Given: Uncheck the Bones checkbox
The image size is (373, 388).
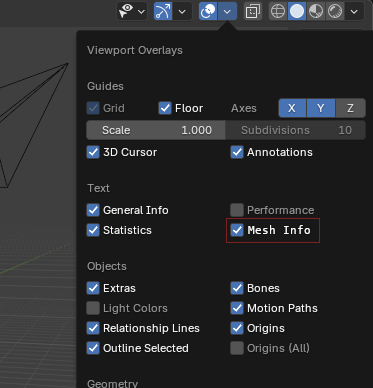Looking at the screenshot, I should 237,288.
